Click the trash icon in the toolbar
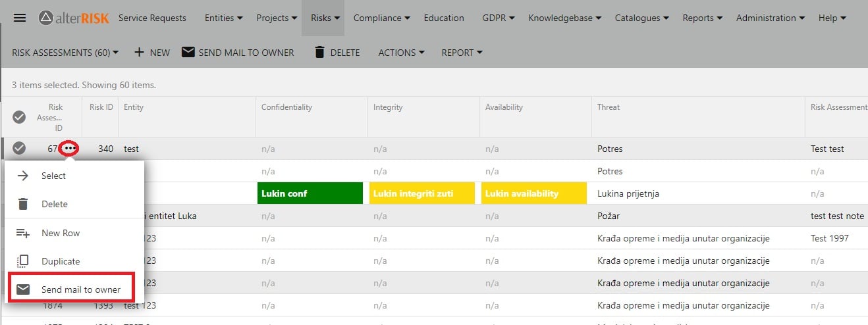 320,52
